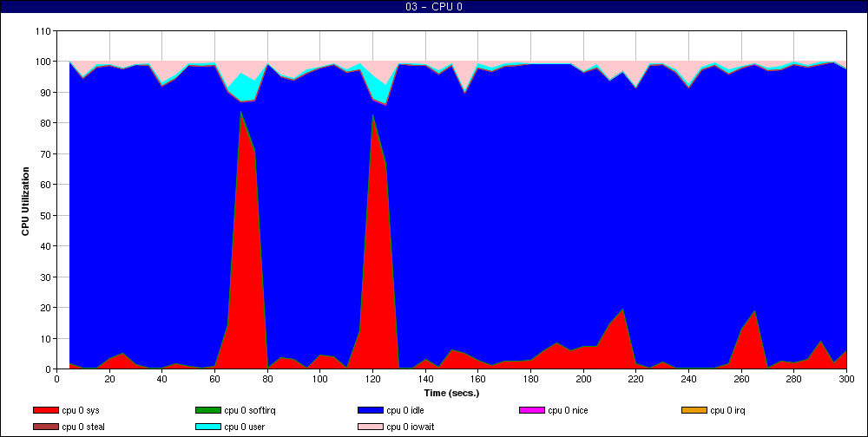Click the blue cpu 0 idle legend swatch
868x437 pixels.
click(x=371, y=410)
